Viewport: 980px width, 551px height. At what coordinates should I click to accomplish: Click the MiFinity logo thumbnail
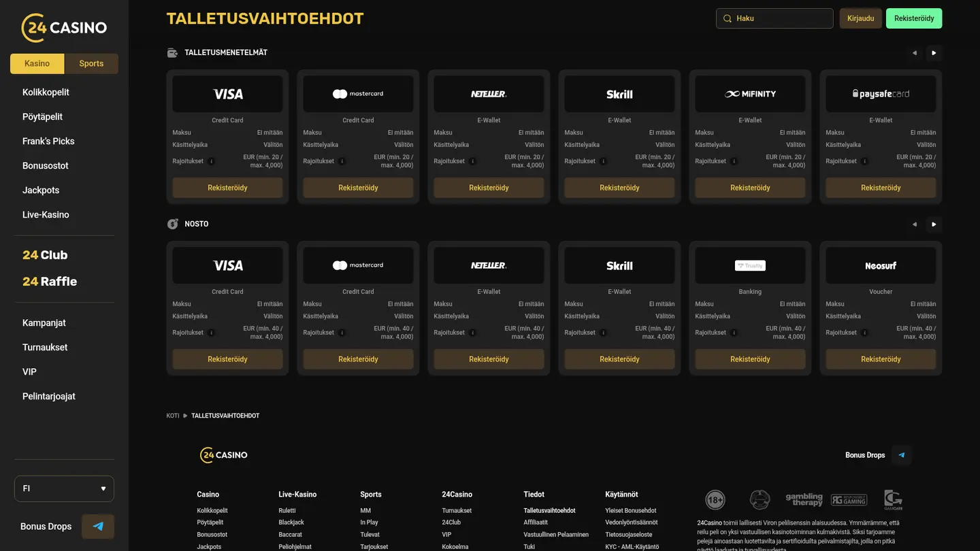coord(750,94)
